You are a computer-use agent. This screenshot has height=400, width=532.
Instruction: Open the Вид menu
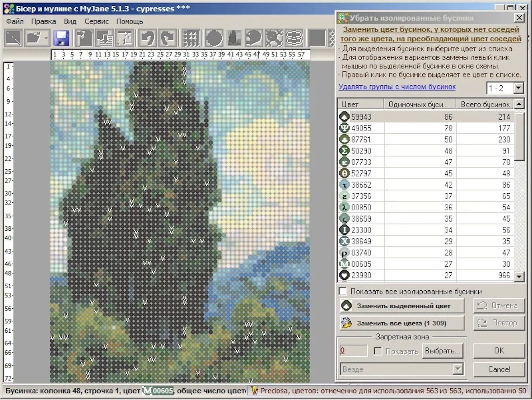(70, 21)
